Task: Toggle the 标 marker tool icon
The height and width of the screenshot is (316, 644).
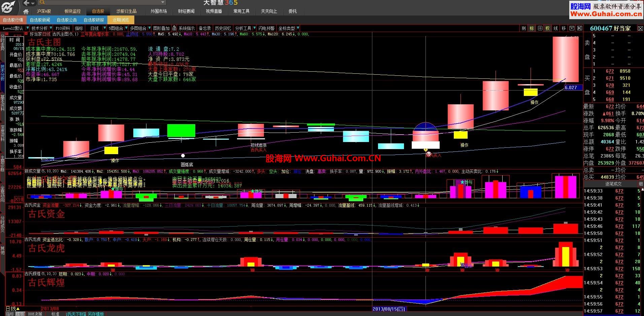Action: (532, 28)
